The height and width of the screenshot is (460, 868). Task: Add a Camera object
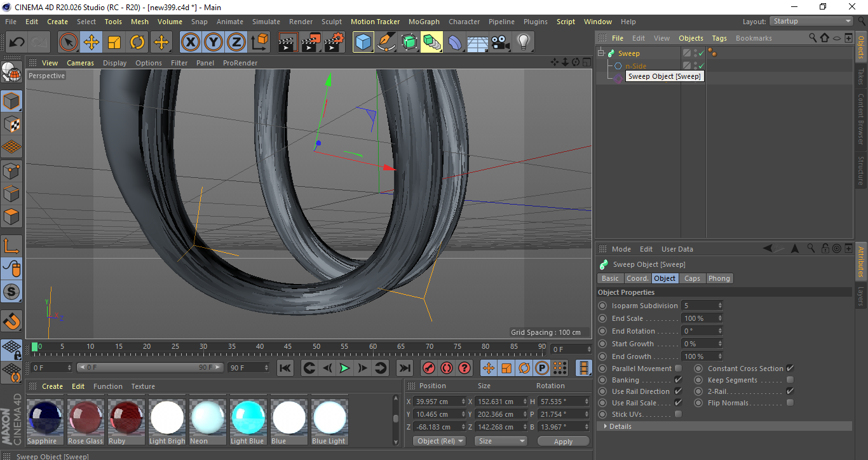click(501, 43)
